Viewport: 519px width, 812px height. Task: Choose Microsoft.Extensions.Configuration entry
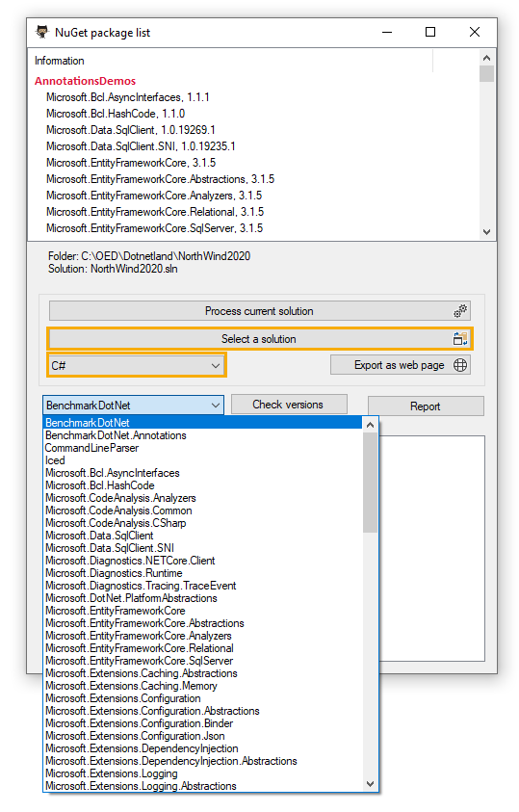click(203, 698)
